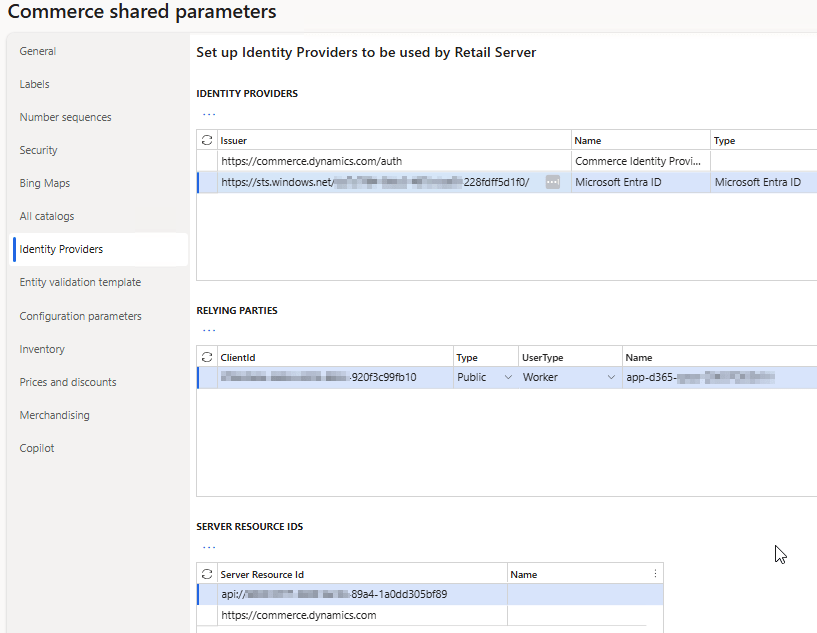The height and width of the screenshot is (633, 817).
Task: Sort by Issuer column header
Action: (234, 141)
